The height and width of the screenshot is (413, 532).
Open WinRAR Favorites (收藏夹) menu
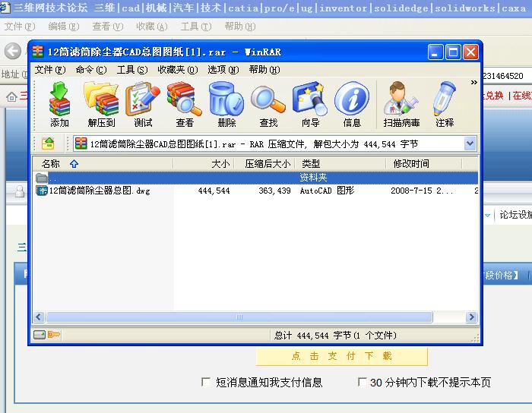point(177,70)
